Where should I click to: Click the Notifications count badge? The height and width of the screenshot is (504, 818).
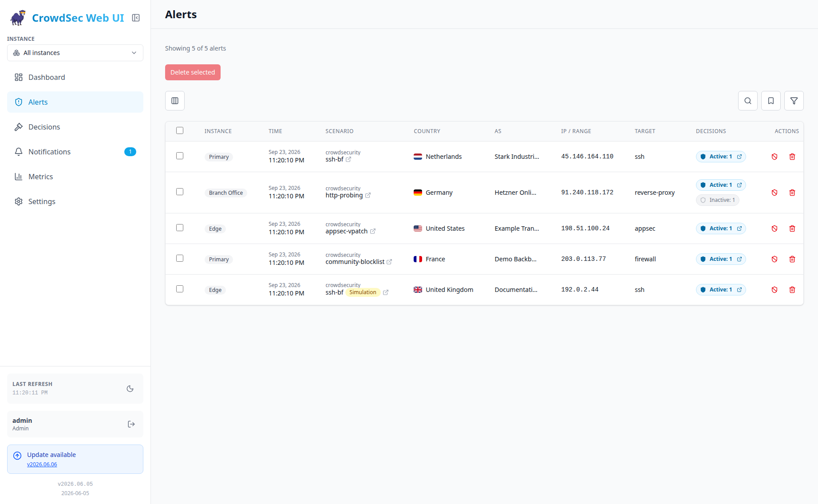pyautogui.click(x=130, y=152)
